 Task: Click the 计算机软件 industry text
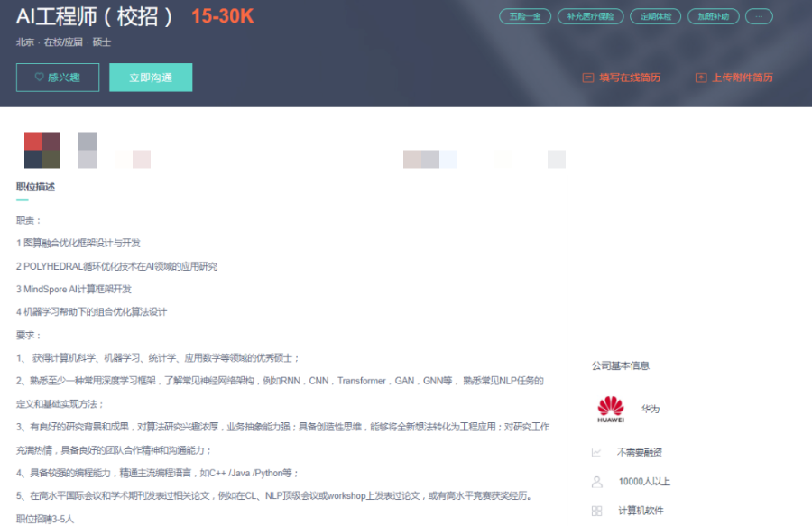[x=641, y=511]
